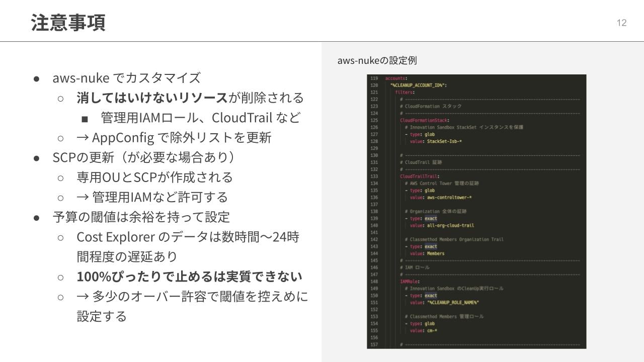Image resolution: width=644 pixels, height=362 pixels.
Task: Click the text 'Cost Explorer のデータは数時間〜24時'
Action: click(188, 237)
